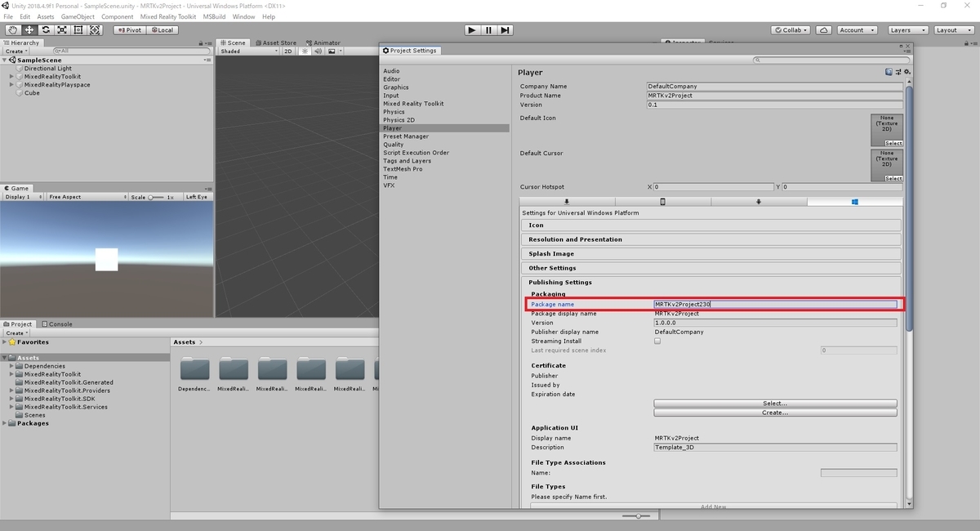Adjust the Project asset icon size slider
The image size is (980, 531).
click(637, 515)
